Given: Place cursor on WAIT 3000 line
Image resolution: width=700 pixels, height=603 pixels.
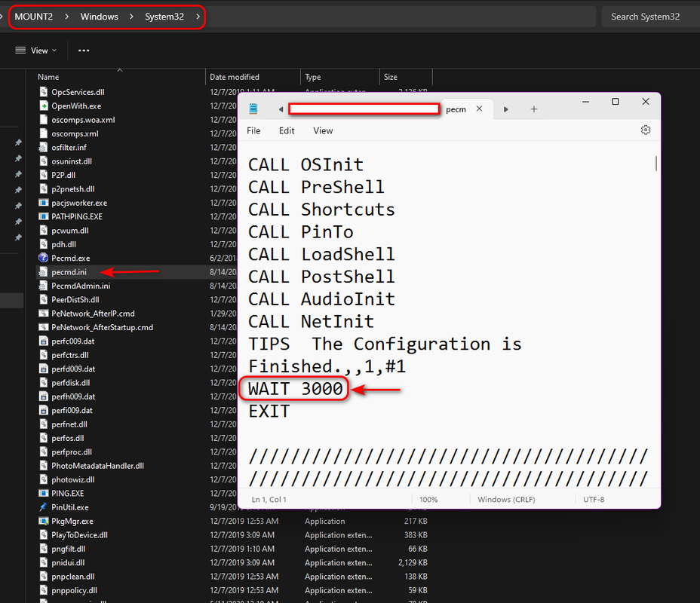Looking at the screenshot, I should (296, 389).
